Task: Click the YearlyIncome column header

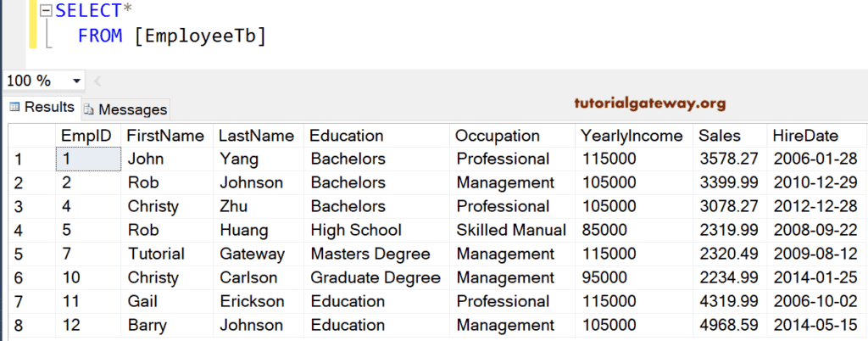Action: click(x=632, y=136)
